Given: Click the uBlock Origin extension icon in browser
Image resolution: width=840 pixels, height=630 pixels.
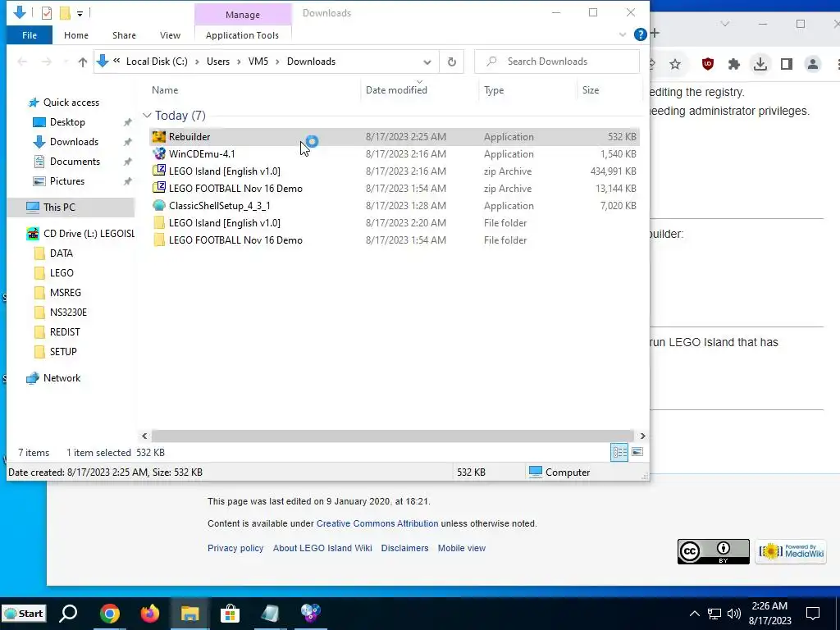Looking at the screenshot, I should [x=708, y=64].
